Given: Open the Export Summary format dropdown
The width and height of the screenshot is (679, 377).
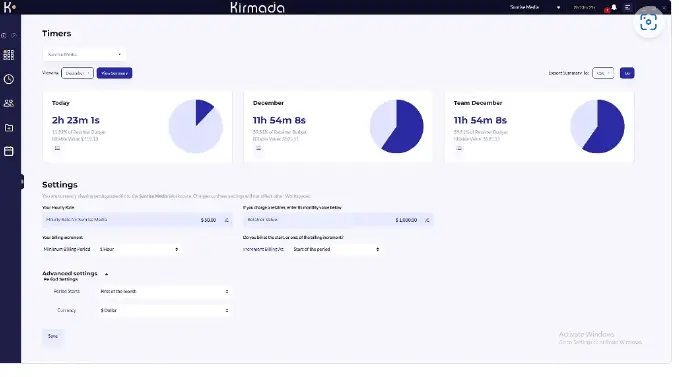Looking at the screenshot, I should click(x=603, y=73).
